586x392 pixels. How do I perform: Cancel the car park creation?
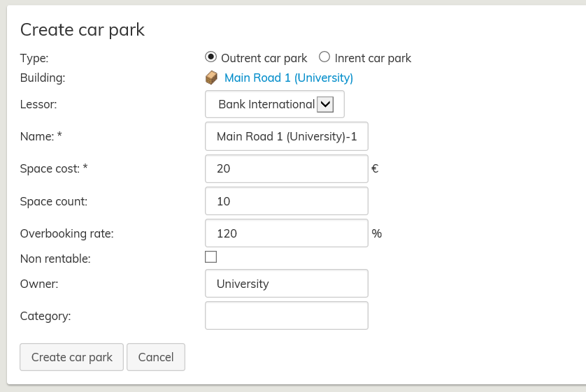[x=156, y=357]
